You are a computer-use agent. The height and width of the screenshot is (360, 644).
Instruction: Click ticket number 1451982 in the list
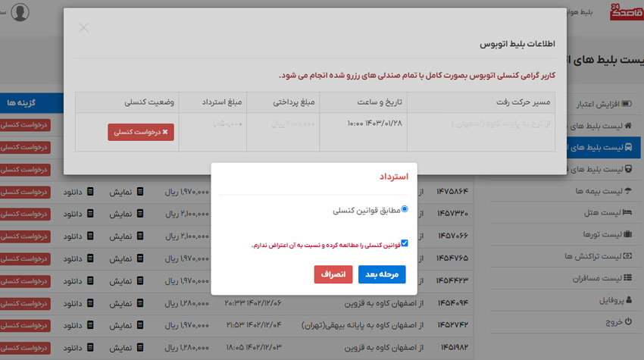coord(455,348)
